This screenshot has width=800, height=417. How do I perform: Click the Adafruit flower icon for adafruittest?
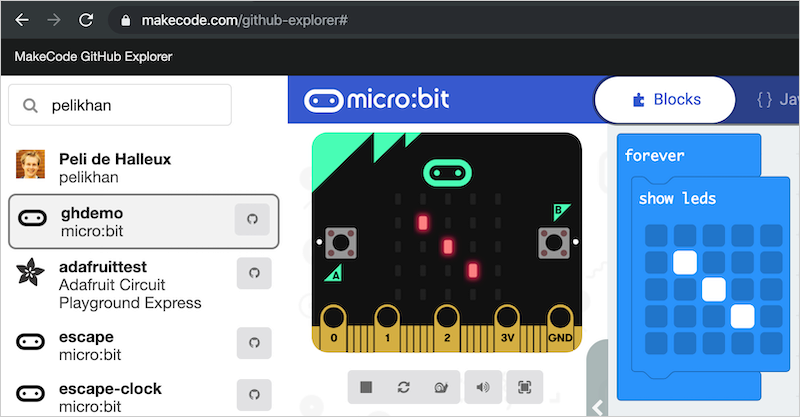[x=31, y=272]
